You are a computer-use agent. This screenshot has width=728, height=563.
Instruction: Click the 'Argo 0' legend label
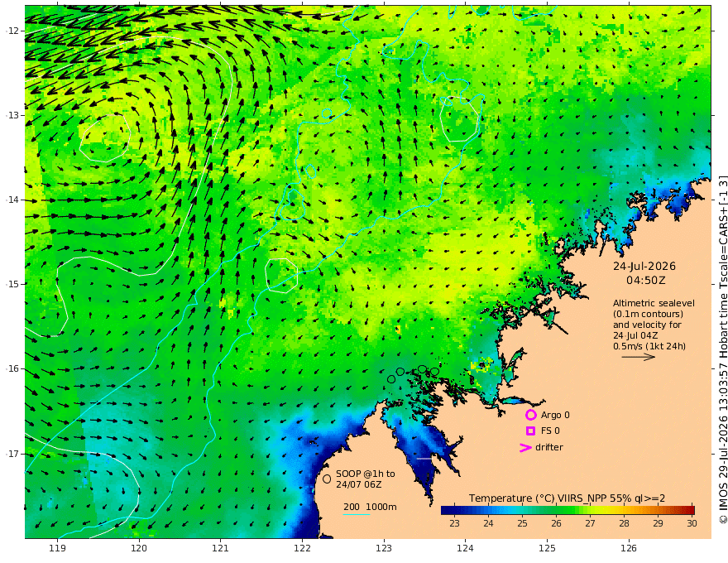pos(555,415)
